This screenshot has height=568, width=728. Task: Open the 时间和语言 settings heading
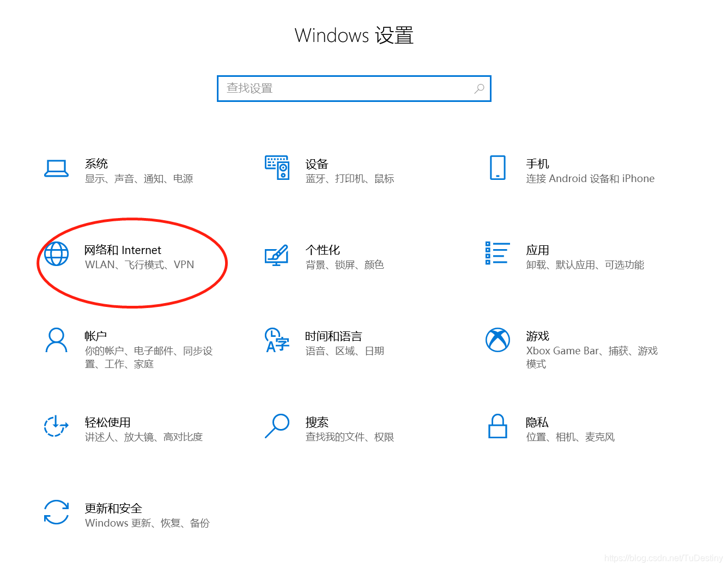pyautogui.click(x=333, y=336)
